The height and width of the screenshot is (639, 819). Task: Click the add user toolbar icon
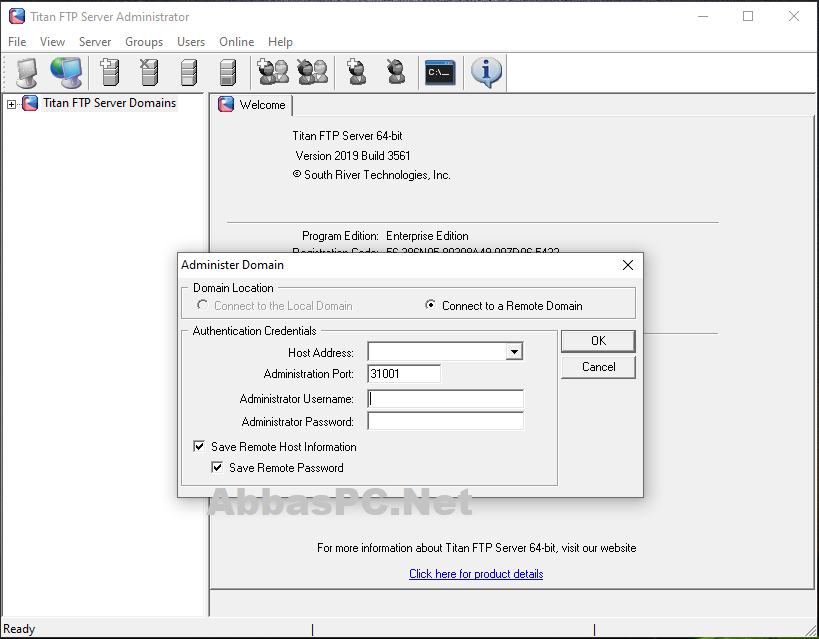coord(357,72)
